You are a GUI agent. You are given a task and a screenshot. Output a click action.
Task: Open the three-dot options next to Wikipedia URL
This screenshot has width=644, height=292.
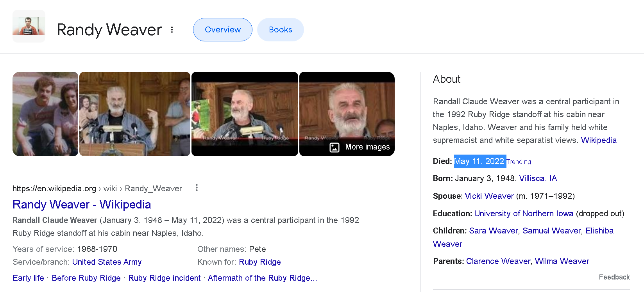[197, 188]
